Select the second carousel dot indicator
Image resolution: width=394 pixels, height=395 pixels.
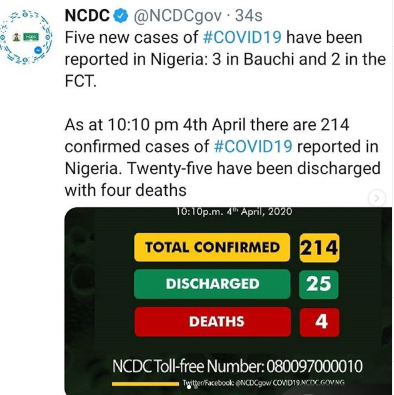click(x=195, y=387)
